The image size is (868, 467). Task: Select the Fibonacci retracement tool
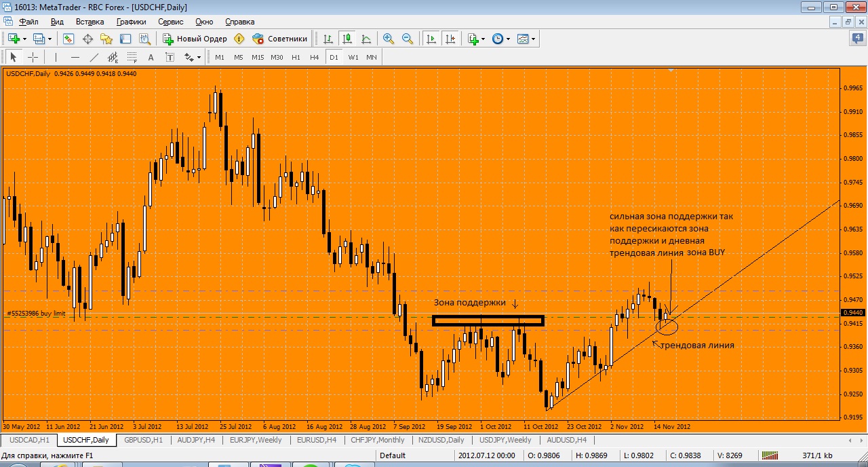[x=132, y=58]
